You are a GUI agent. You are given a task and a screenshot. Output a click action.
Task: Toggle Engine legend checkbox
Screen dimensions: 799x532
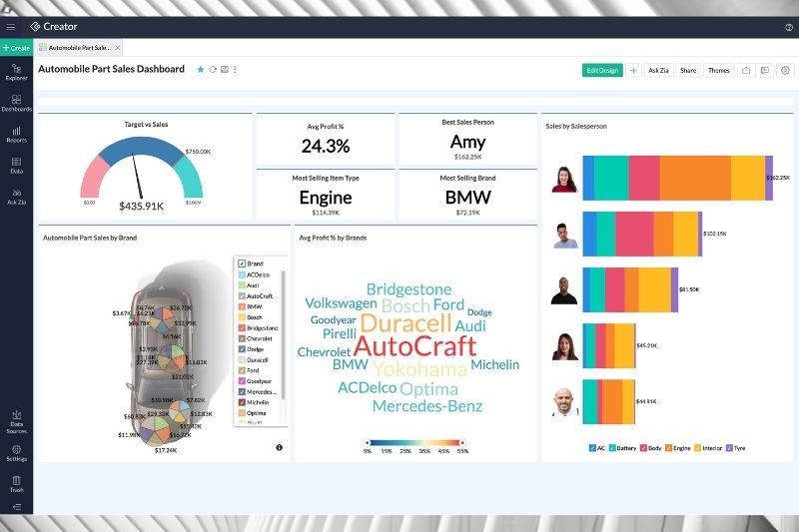point(668,448)
